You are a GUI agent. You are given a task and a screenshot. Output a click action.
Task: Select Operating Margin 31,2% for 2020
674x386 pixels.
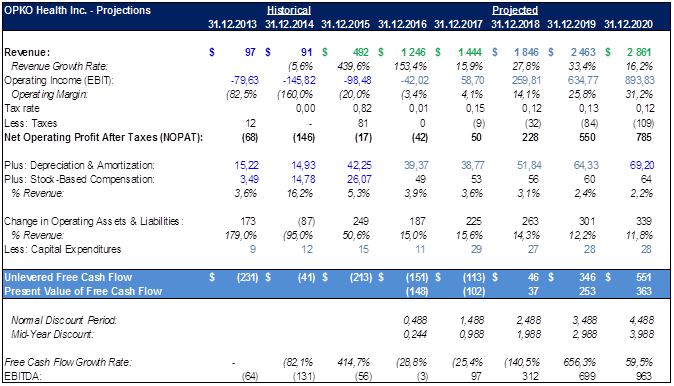pyautogui.click(x=639, y=95)
